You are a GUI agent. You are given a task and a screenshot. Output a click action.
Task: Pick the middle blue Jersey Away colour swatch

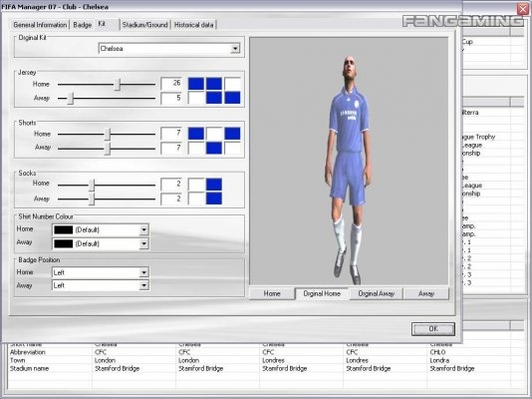tap(214, 98)
